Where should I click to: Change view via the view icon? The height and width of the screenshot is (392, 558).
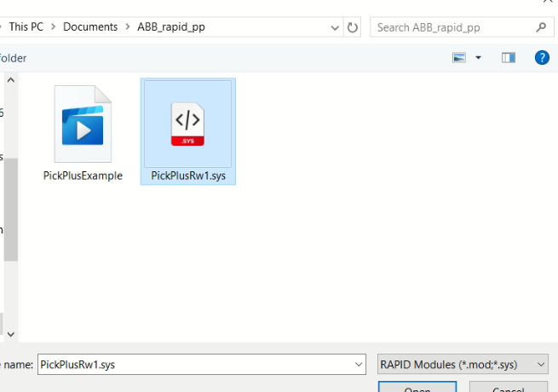pos(458,57)
